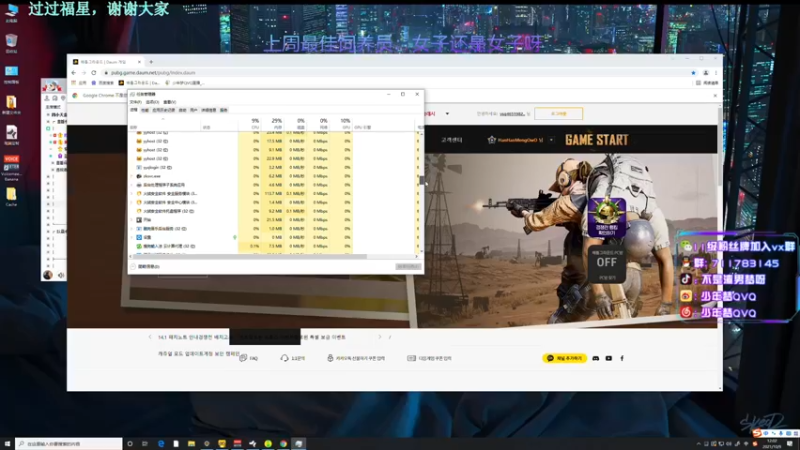Click the 고객센터 link in the page header
This screenshot has height=450, width=800.
pyautogui.click(x=452, y=140)
